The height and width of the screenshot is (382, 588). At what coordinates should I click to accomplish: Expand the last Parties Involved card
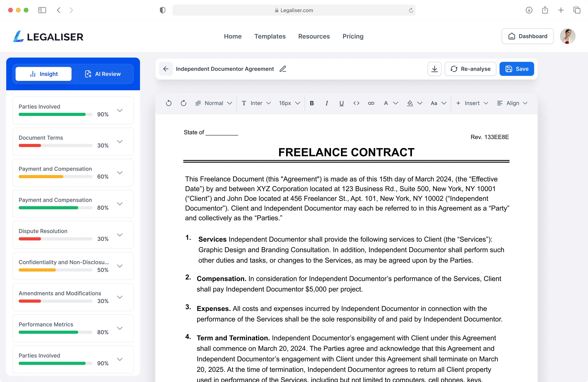point(120,360)
